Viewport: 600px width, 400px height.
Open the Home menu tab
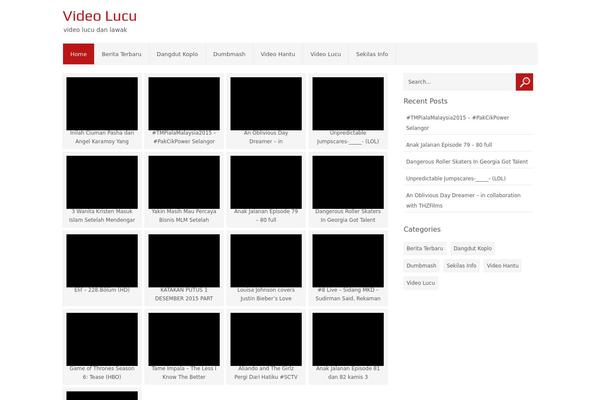78,54
